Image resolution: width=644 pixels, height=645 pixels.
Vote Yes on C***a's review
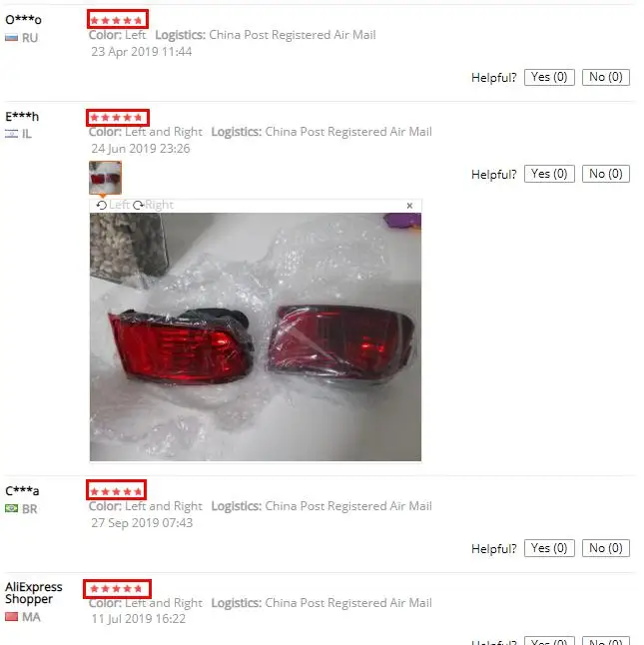pos(549,548)
